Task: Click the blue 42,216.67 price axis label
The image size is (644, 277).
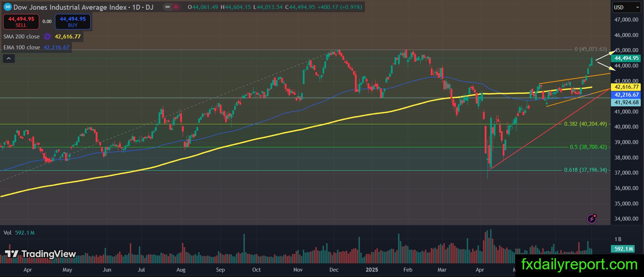Action: tap(626, 95)
